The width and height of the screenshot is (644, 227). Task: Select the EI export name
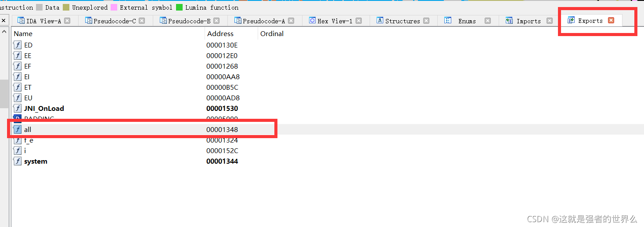click(x=27, y=77)
